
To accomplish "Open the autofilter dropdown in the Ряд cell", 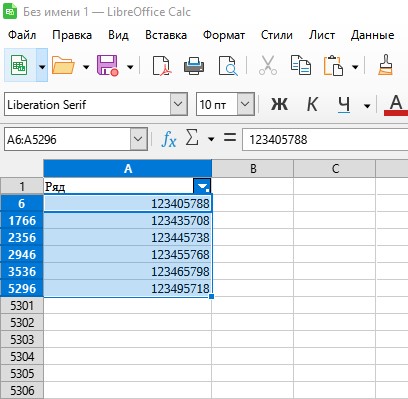I will coord(202,186).
